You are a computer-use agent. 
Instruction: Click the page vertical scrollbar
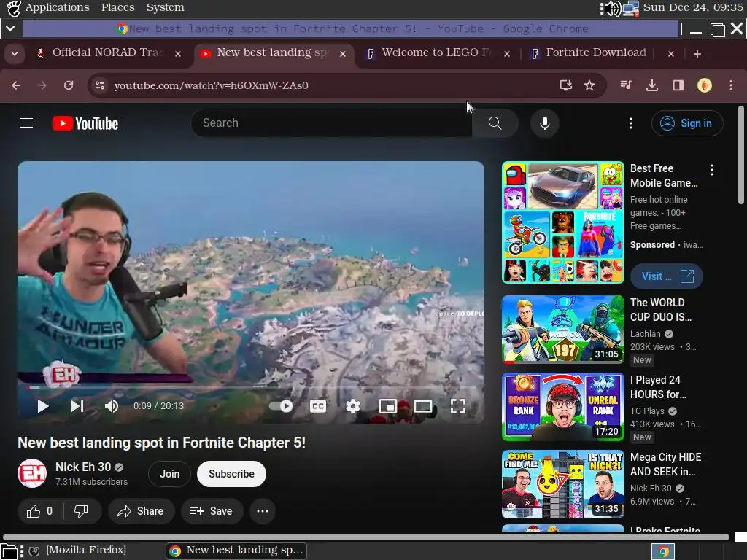[x=741, y=155]
